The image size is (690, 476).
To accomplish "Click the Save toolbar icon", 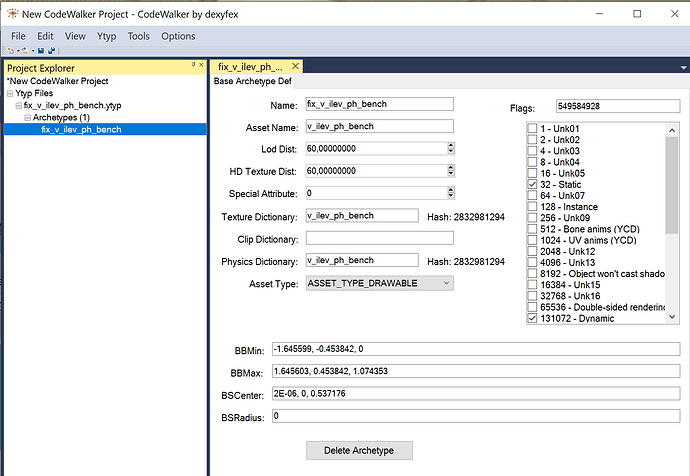I will coord(41,51).
